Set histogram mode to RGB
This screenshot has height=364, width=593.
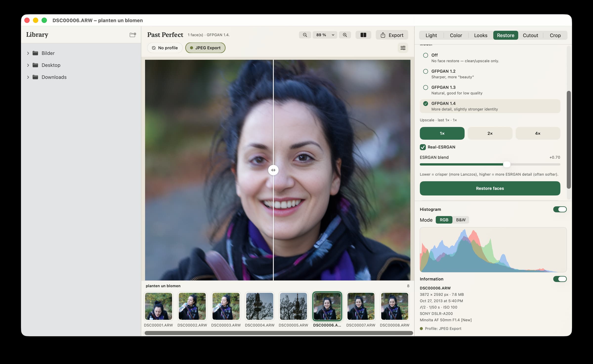(x=444, y=220)
